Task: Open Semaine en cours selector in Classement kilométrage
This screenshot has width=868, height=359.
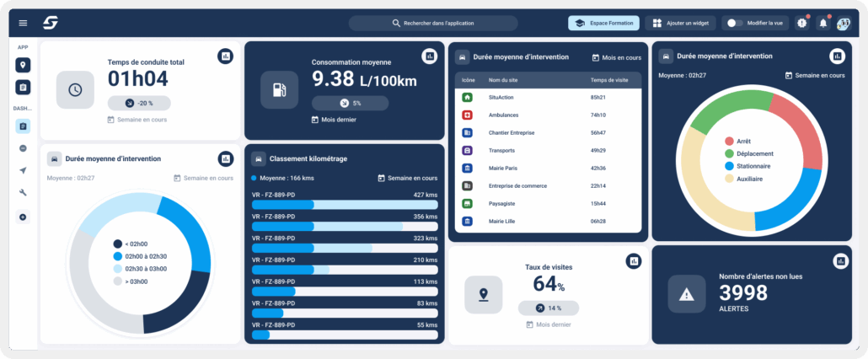Action: point(407,178)
